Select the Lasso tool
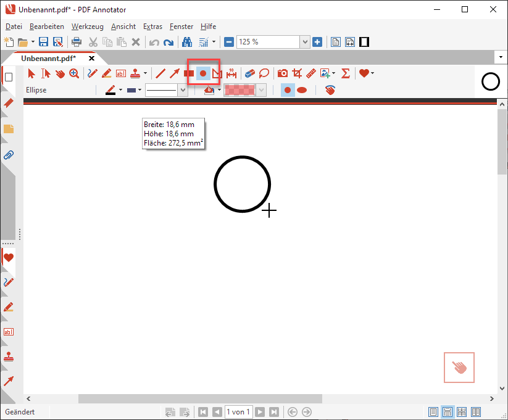This screenshot has height=420, width=508. point(264,73)
